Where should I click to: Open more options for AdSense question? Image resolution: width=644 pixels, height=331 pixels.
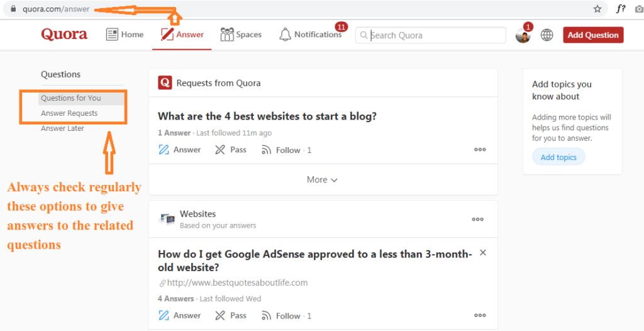click(x=480, y=315)
